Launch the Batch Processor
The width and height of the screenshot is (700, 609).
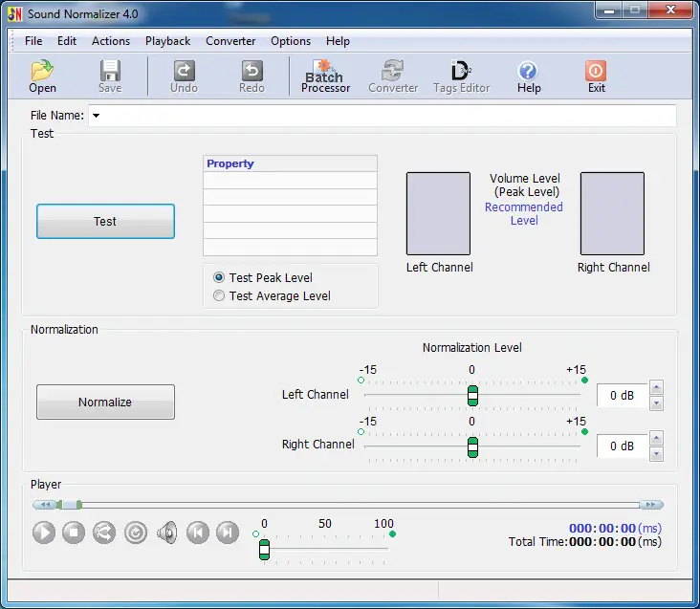pos(325,76)
